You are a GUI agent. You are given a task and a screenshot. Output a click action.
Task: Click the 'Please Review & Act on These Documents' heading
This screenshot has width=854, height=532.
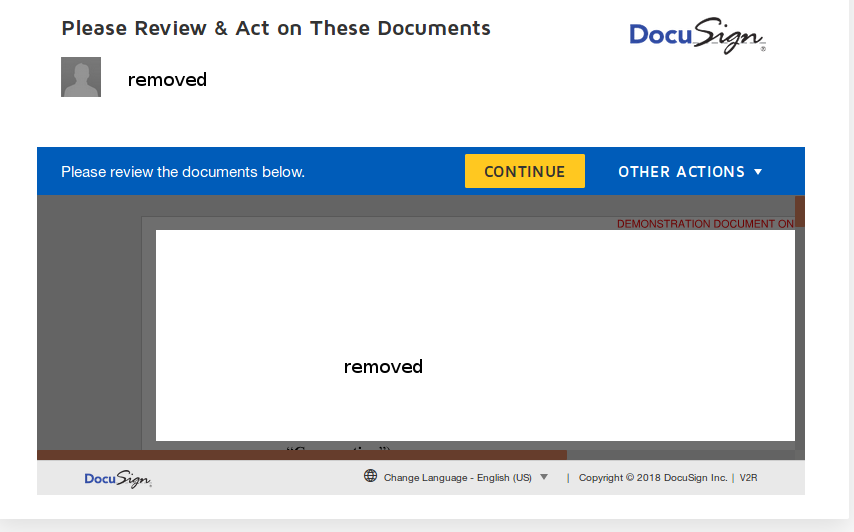coord(276,28)
